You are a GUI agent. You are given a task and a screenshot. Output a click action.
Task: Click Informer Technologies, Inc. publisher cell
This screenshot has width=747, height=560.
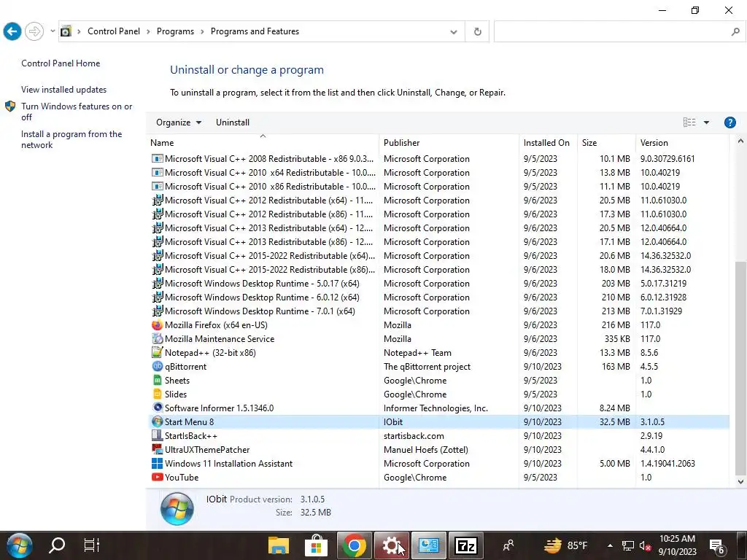436,408
